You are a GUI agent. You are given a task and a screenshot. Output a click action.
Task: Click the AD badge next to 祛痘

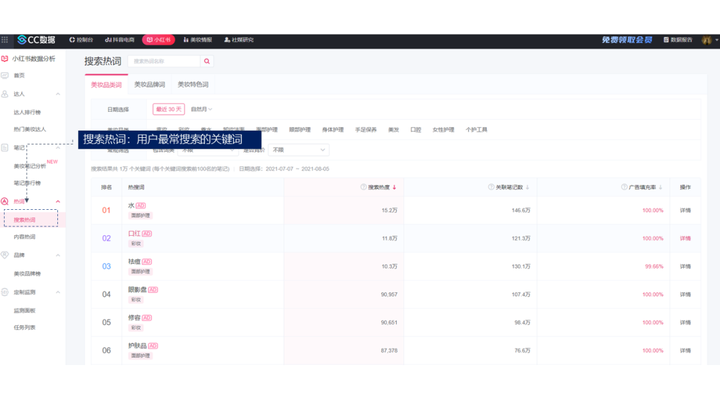(147, 262)
